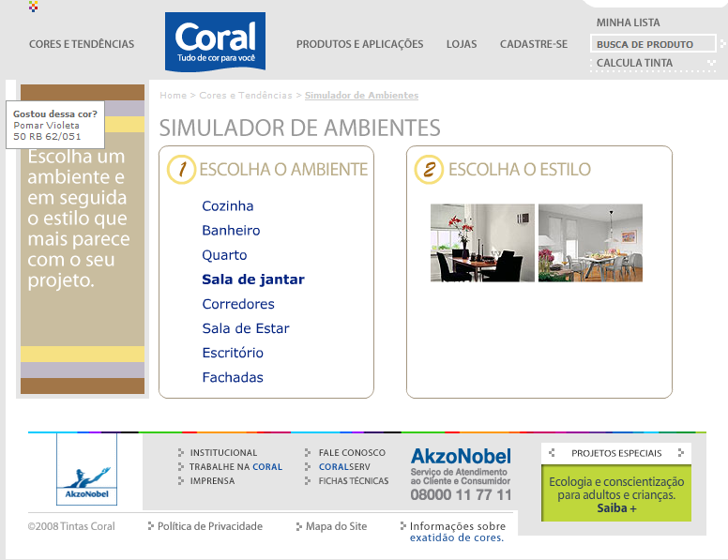Image resolution: width=728 pixels, height=560 pixels.
Task: Open the Lojas menu item
Action: coord(462,44)
